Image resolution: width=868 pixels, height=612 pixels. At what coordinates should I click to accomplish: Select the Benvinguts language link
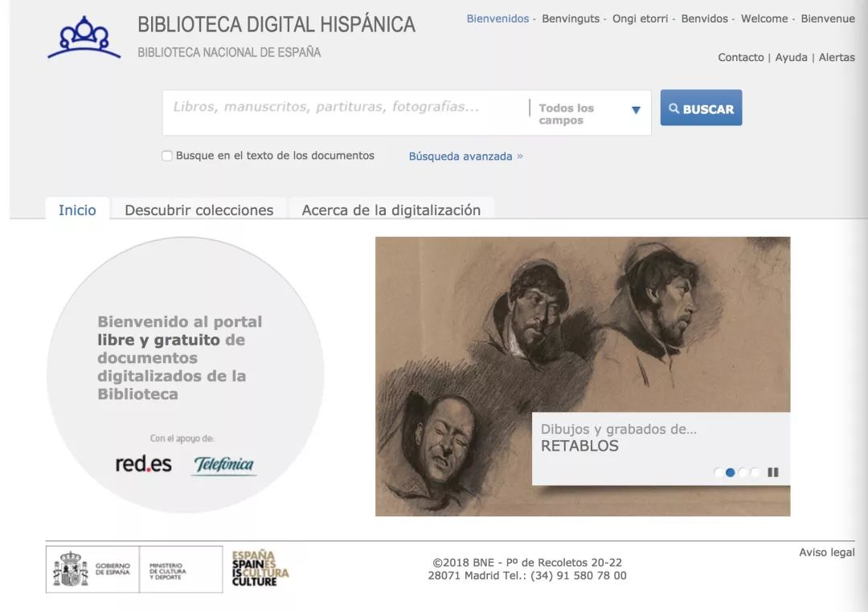point(570,18)
